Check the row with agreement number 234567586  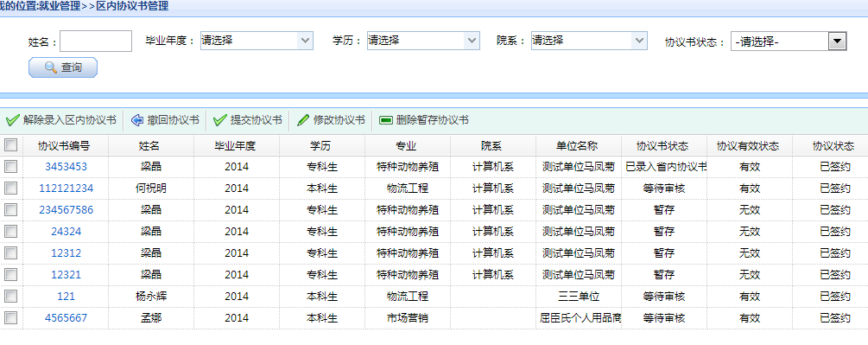[11, 210]
